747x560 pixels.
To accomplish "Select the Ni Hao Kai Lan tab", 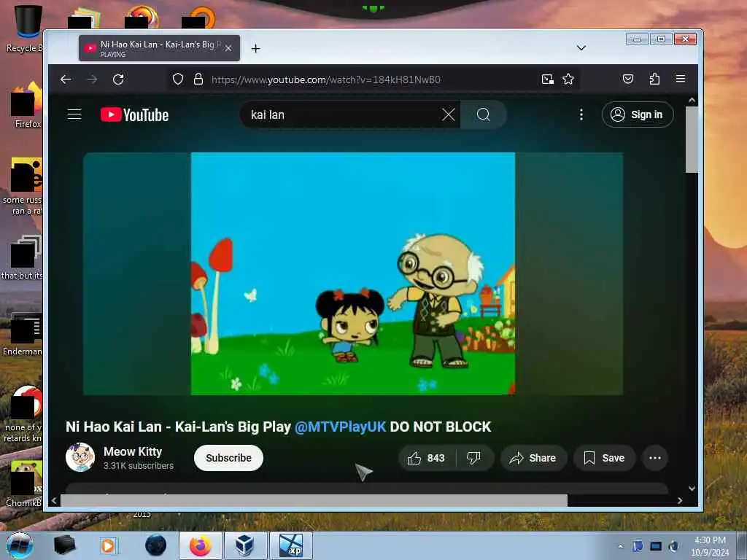I will point(159,48).
